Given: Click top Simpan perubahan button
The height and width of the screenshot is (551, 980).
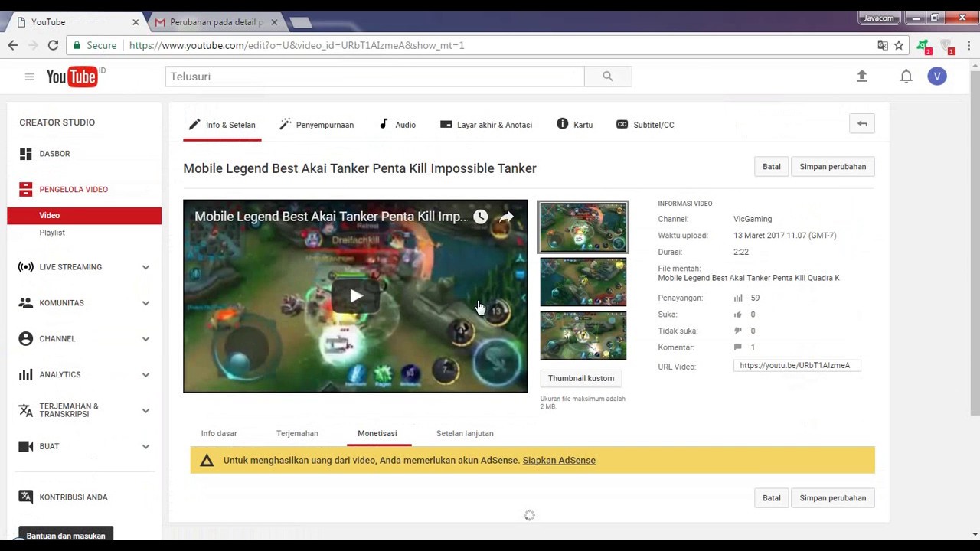Looking at the screenshot, I should (832, 167).
